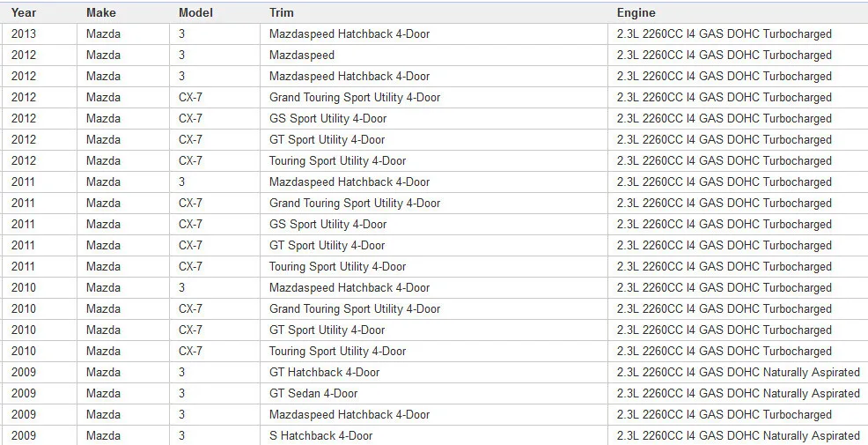
Task: Click 2011 Mazdaspeed Hatchback 4-Door trim cell
Action: (434, 182)
